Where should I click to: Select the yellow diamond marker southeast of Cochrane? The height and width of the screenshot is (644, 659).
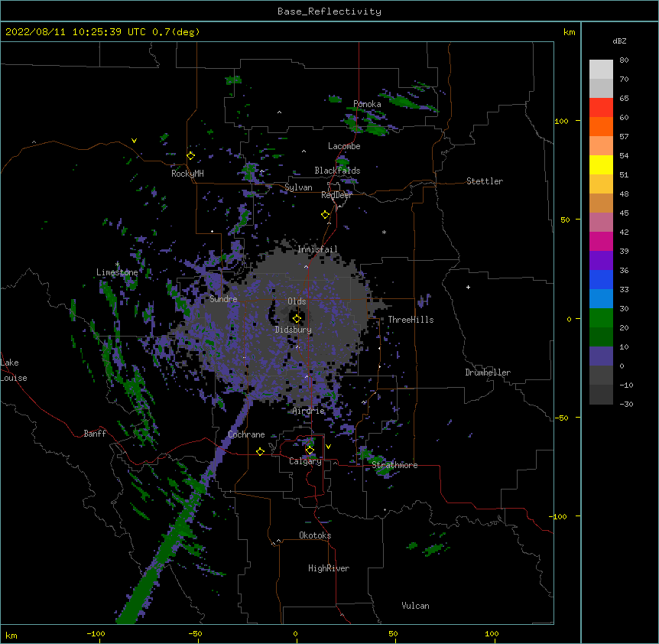point(260,451)
